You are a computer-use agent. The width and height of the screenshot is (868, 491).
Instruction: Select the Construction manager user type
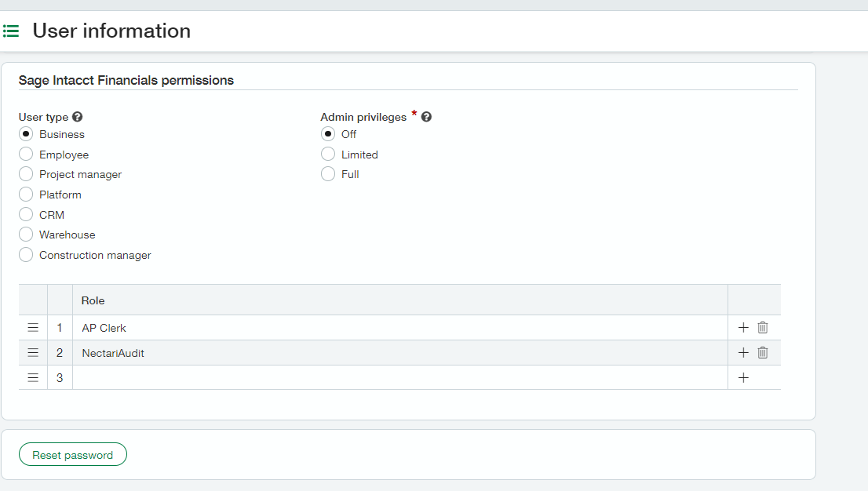click(x=26, y=255)
